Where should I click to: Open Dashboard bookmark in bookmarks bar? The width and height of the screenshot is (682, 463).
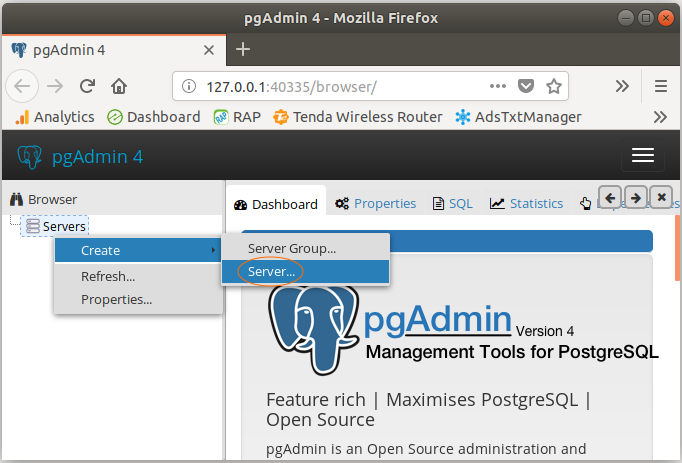pos(154,117)
